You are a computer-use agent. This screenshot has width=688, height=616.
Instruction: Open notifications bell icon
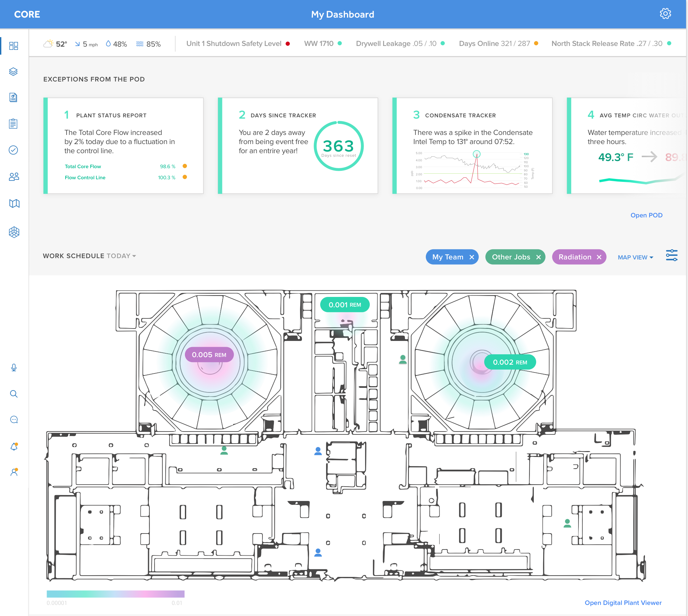pyautogui.click(x=14, y=447)
